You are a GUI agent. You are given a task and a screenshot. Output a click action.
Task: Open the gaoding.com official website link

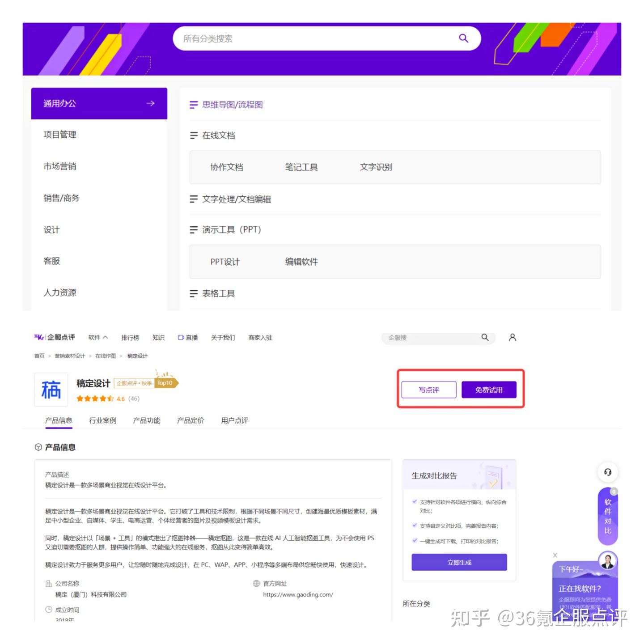tap(298, 595)
